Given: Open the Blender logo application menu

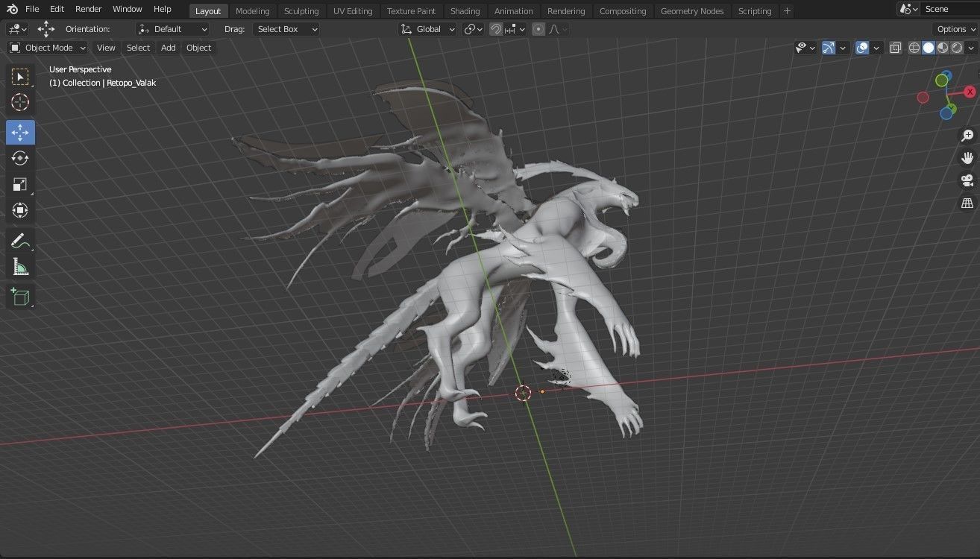Looking at the screenshot, I should click(12, 10).
